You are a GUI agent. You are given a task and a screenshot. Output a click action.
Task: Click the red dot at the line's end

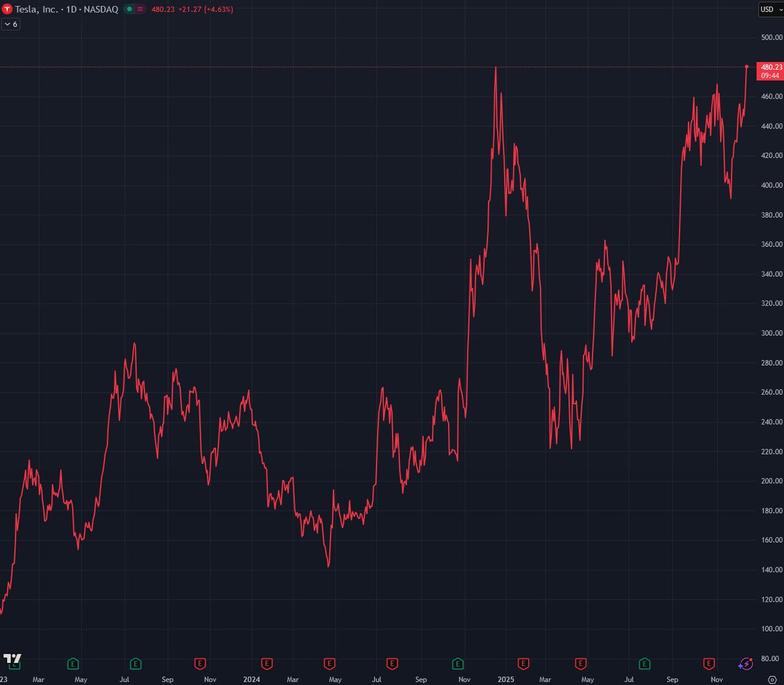(x=747, y=67)
